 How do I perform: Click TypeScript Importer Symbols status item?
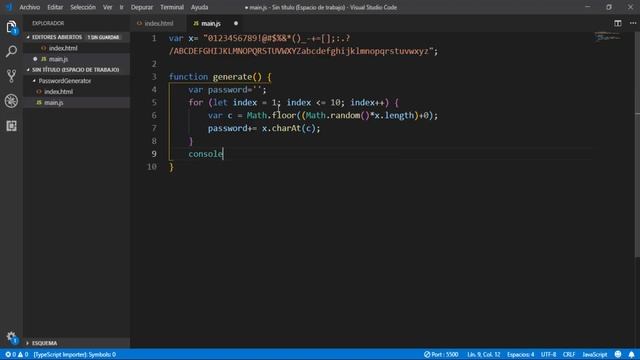[75, 354]
